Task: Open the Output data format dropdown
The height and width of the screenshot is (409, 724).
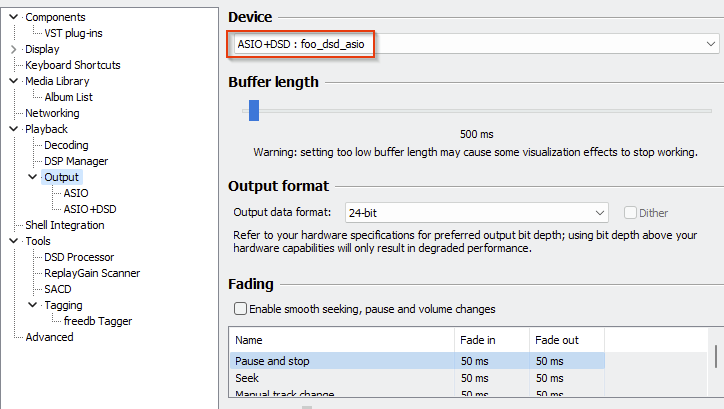Action: [476, 213]
